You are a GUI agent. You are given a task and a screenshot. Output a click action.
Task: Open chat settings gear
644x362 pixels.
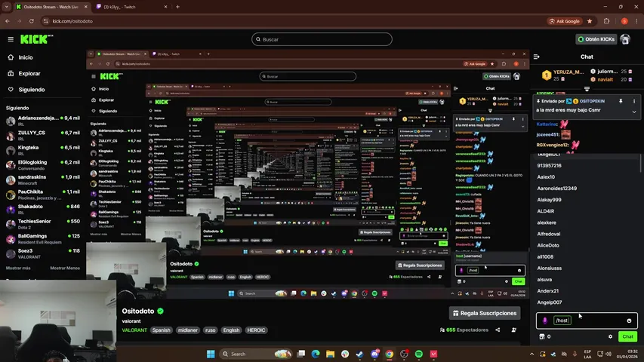click(x=610, y=336)
